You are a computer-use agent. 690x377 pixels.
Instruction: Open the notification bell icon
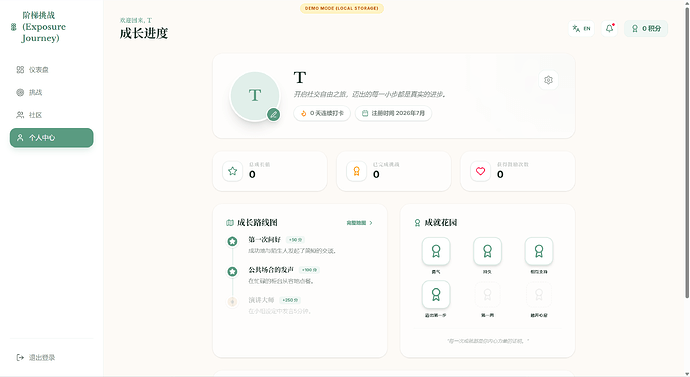609,29
